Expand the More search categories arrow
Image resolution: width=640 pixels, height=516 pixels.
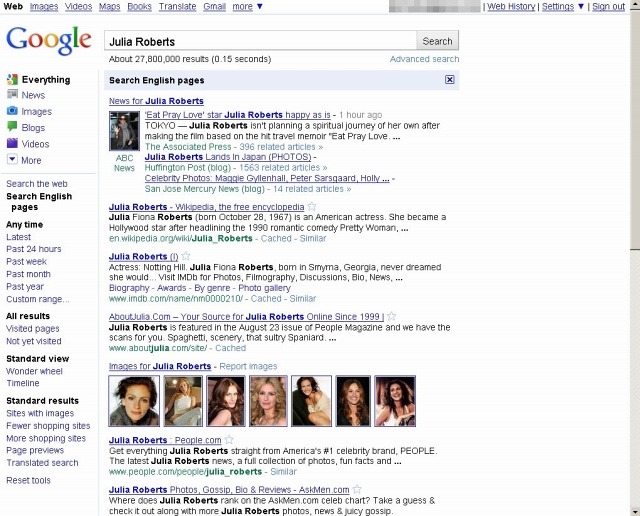click(12, 159)
